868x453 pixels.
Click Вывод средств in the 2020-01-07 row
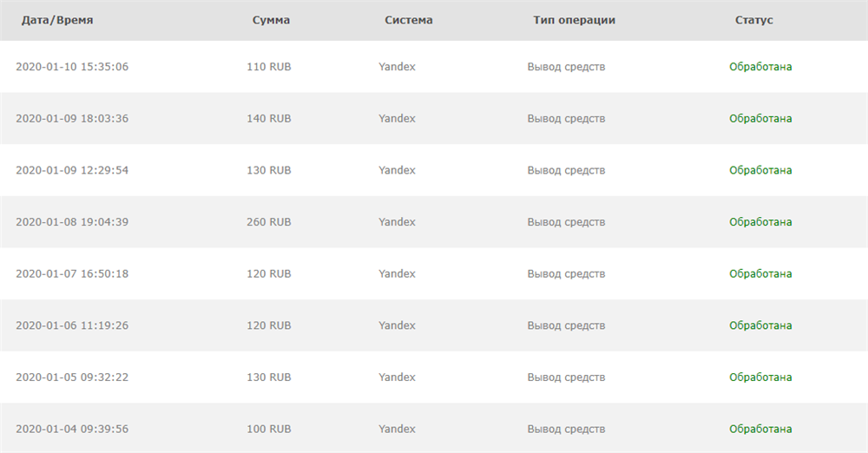(x=566, y=273)
